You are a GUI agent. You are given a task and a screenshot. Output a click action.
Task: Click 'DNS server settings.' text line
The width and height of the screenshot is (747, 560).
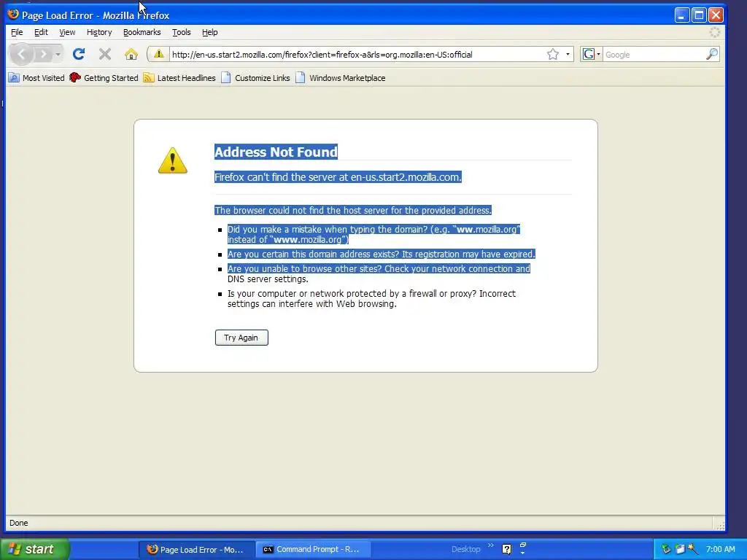(x=268, y=279)
